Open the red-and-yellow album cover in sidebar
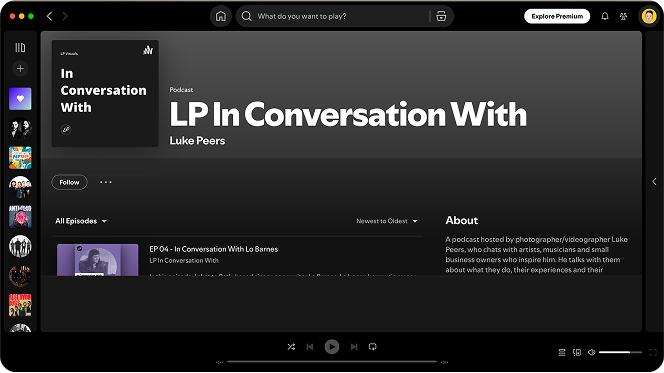 tap(20, 305)
